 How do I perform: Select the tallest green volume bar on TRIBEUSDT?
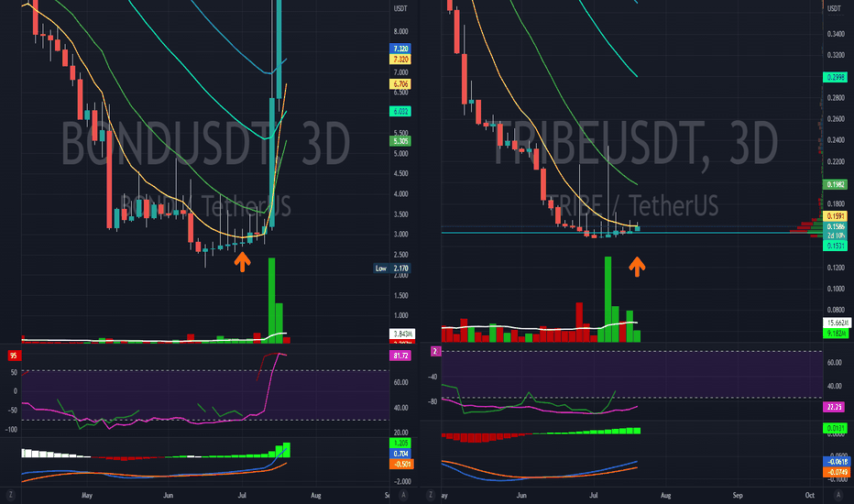point(608,299)
